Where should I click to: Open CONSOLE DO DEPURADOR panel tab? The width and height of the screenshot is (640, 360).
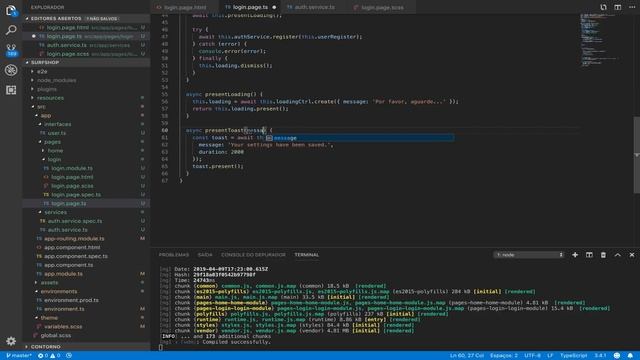tap(253, 255)
